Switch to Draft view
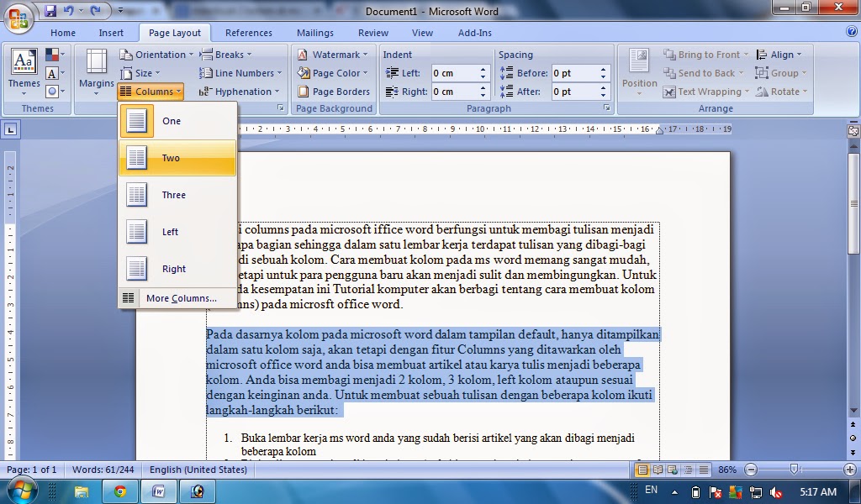The height and width of the screenshot is (504, 861). 704,470
